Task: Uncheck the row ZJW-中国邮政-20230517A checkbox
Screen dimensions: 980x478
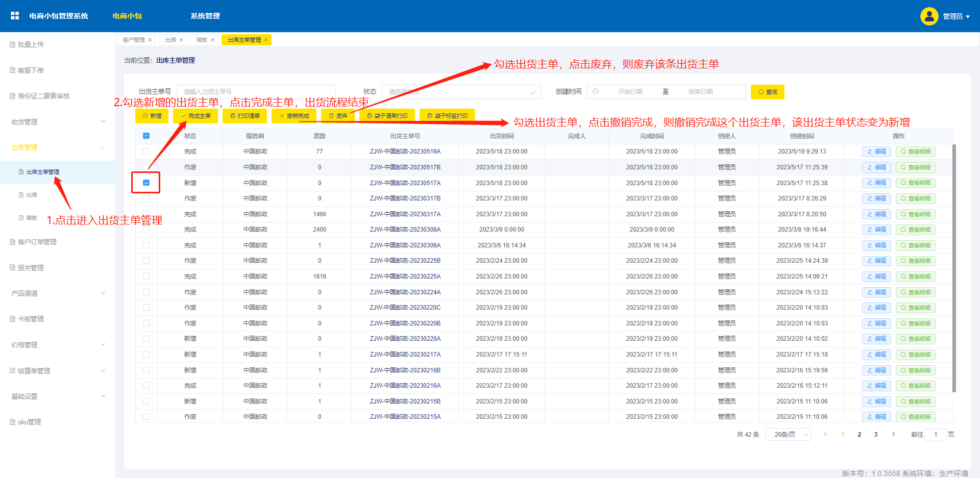Action: pos(146,183)
